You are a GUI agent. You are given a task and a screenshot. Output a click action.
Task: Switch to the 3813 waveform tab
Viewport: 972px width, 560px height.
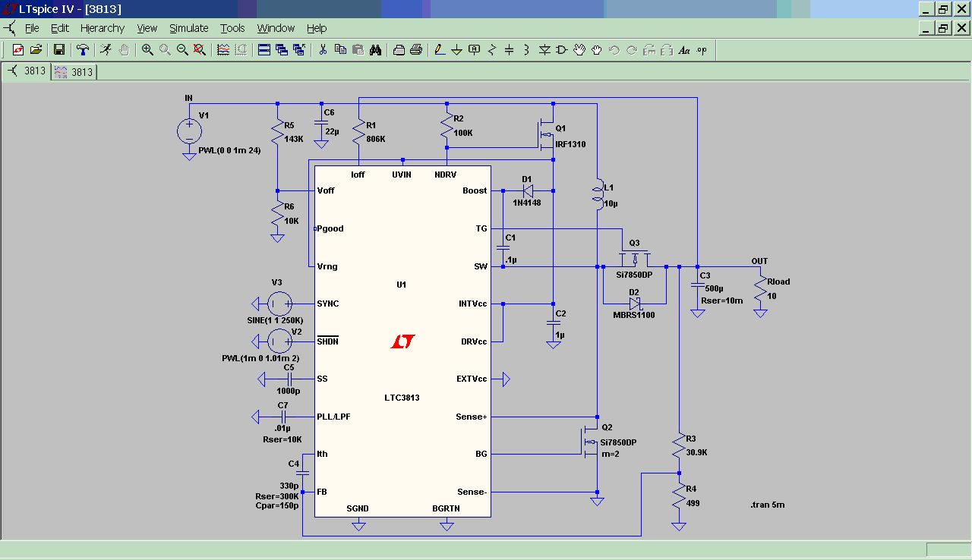tap(74, 72)
